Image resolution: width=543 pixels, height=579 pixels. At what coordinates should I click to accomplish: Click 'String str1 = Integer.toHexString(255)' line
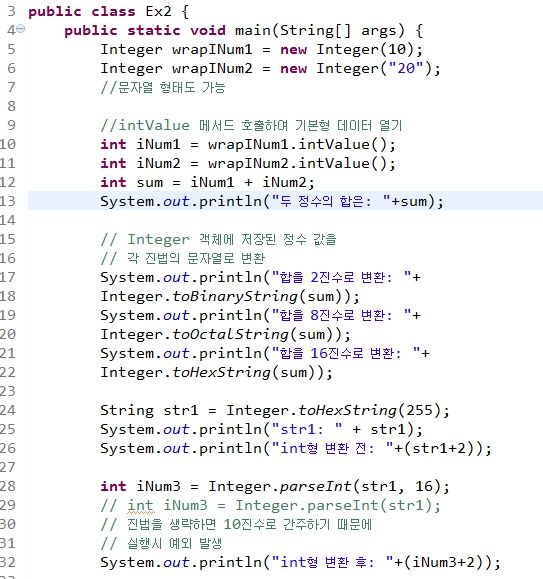coord(275,411)
